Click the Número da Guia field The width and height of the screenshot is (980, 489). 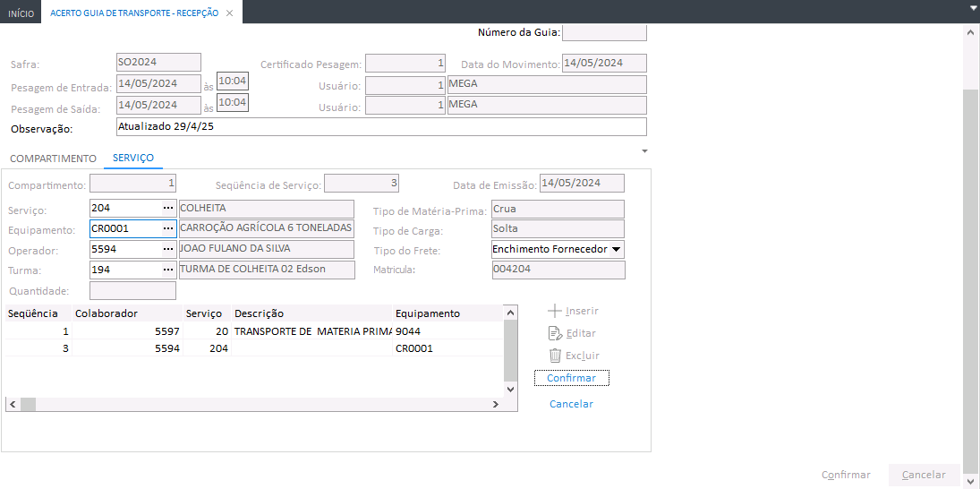[x=604, y=32]
